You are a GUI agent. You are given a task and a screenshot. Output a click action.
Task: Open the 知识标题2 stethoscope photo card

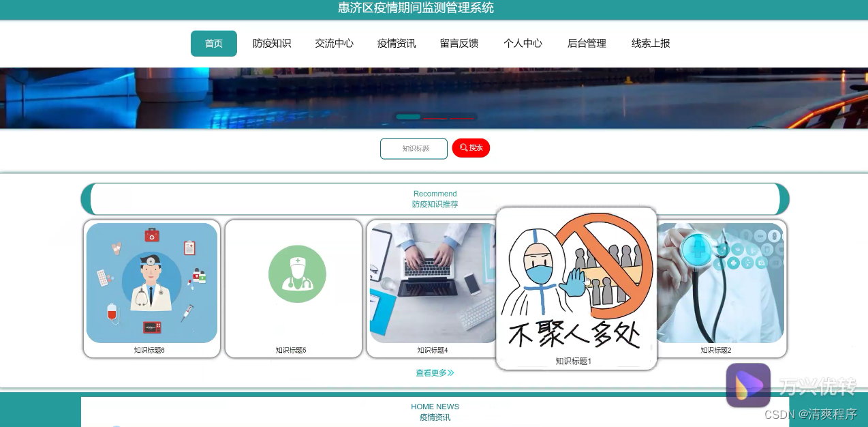point(719,282)
